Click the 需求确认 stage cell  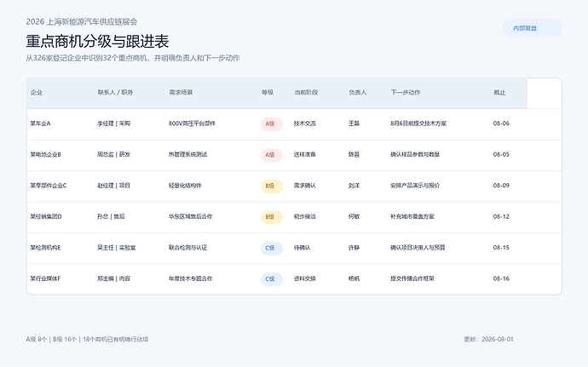pos(305,186)
